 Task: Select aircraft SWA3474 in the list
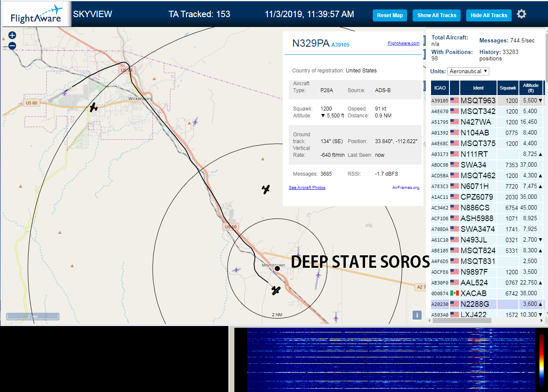[488, 229]
